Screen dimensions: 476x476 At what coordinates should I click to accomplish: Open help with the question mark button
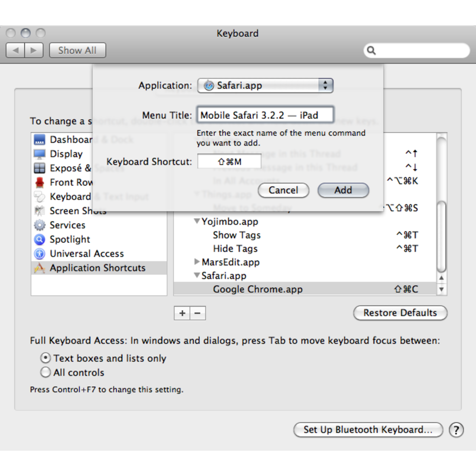[456, 430]
